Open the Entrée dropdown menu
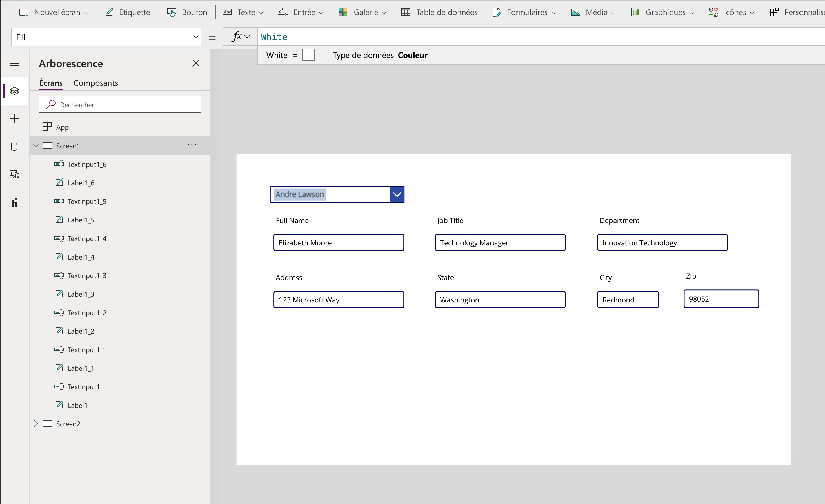 click(301, 12)
